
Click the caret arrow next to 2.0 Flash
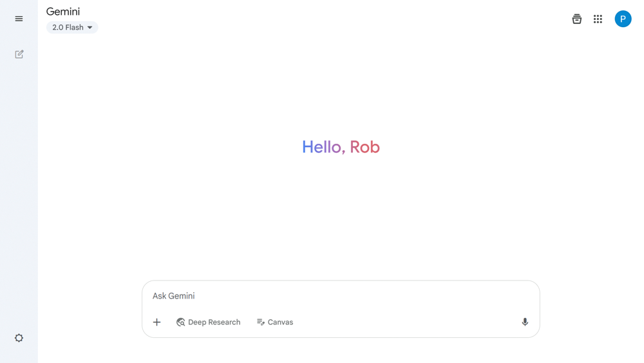(90, 27)
